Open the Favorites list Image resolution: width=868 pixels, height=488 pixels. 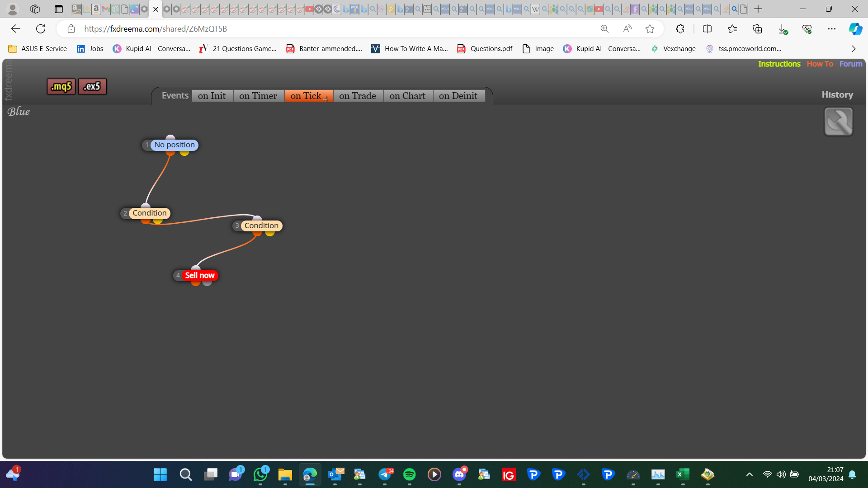tap(732, 29)
